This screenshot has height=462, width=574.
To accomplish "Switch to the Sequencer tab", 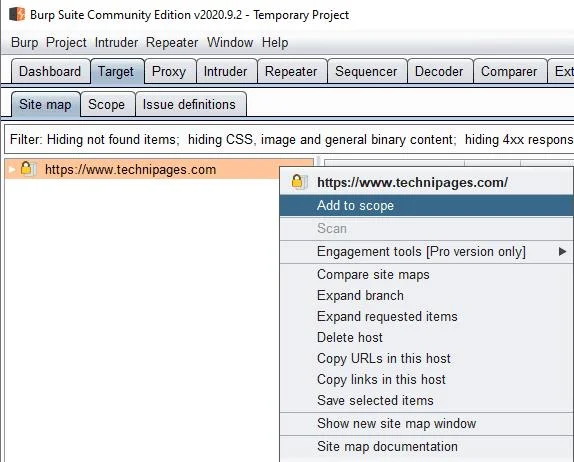I will coord(367,71).
